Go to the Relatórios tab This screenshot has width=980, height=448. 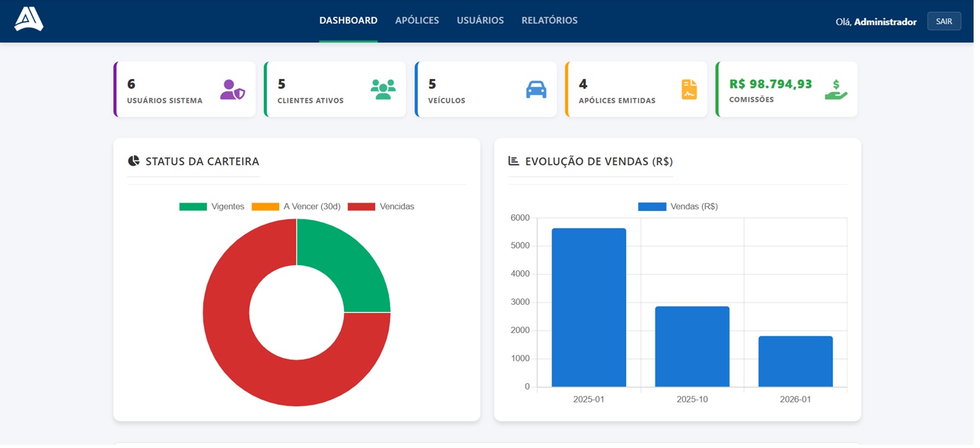coord(549,21)
